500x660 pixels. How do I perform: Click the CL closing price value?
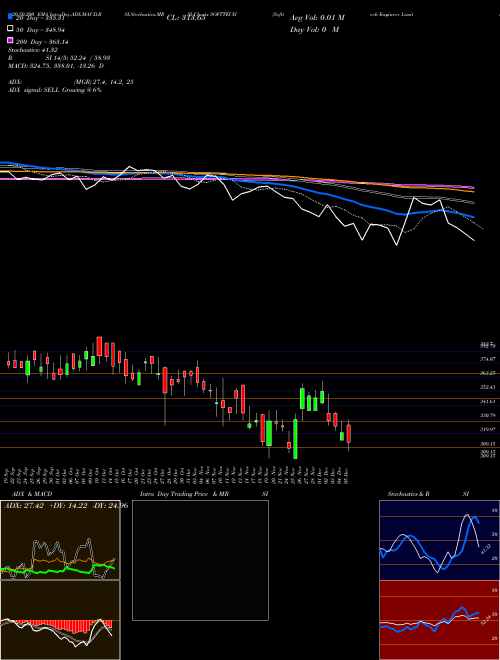pyautogui.click(x=186, y=18)
